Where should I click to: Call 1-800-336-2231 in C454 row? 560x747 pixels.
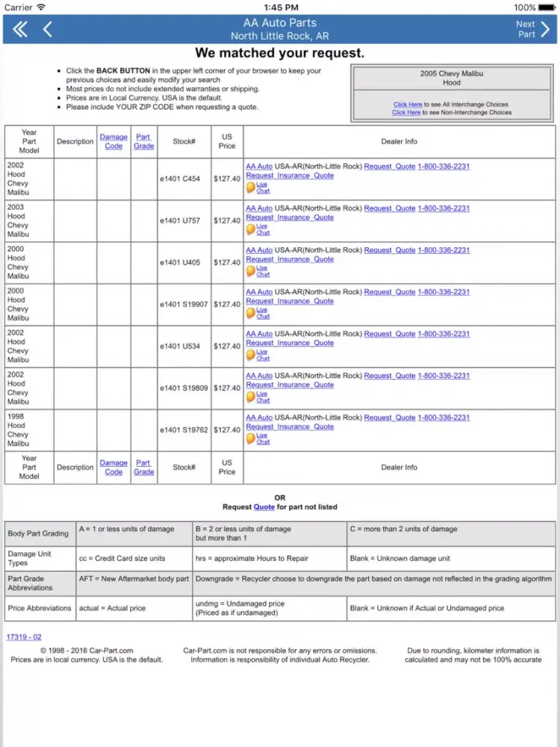tap(444, 167)
